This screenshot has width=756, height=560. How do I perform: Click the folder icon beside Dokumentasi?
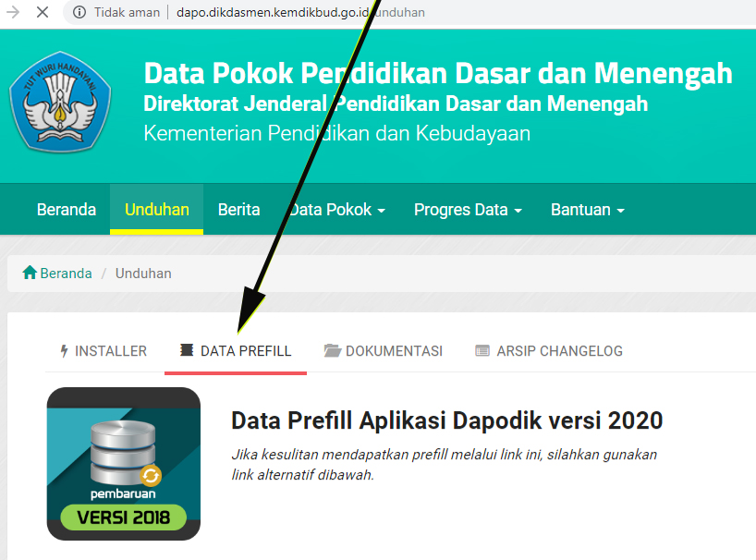332,350
